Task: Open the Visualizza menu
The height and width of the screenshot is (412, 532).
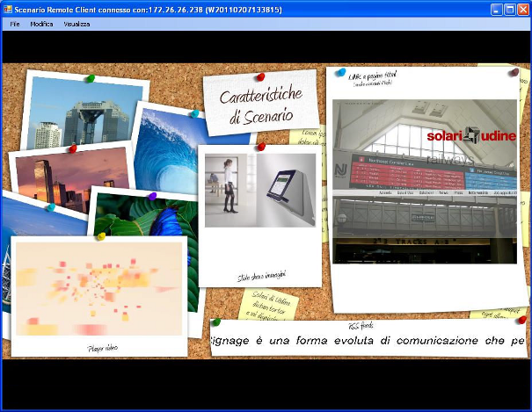Action: (x=77, y=24)
